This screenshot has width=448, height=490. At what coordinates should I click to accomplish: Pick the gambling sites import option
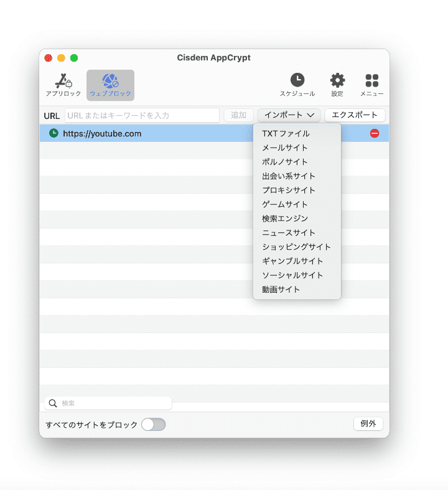coord(292,261)
